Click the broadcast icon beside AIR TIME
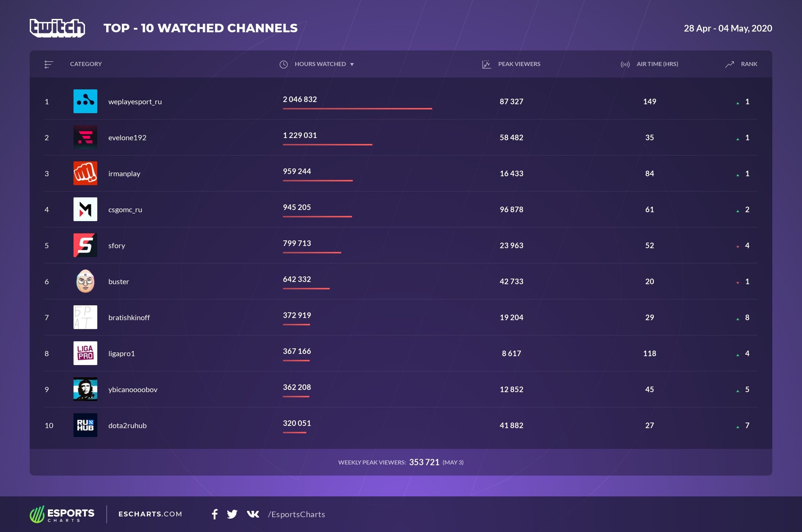The height and width of the screenshot is (532, 802). (625, 64)
